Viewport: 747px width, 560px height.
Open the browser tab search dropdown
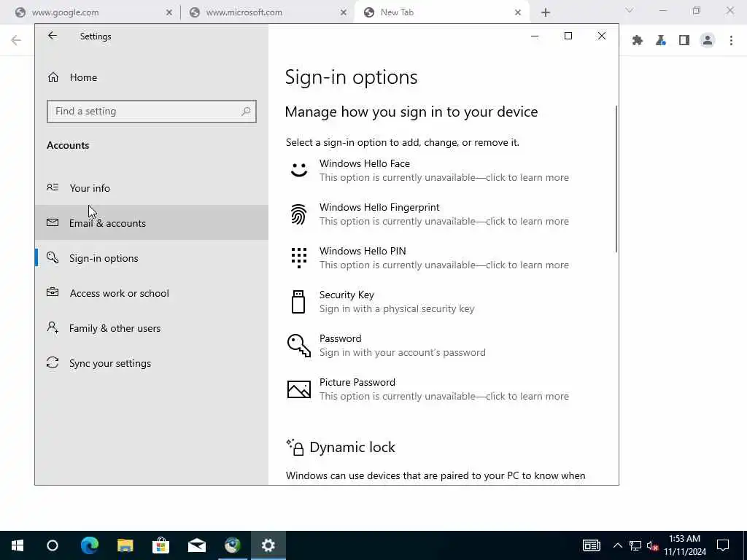[x=630, y=10]
